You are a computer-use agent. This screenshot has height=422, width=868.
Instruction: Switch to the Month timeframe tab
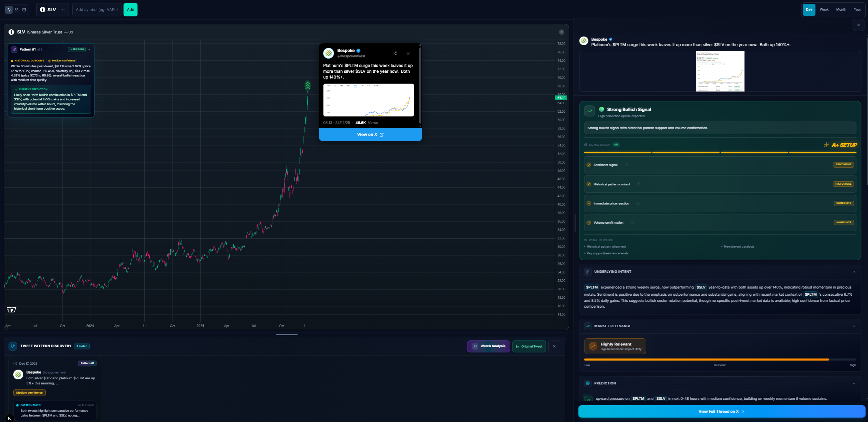(x=841, y=10)
